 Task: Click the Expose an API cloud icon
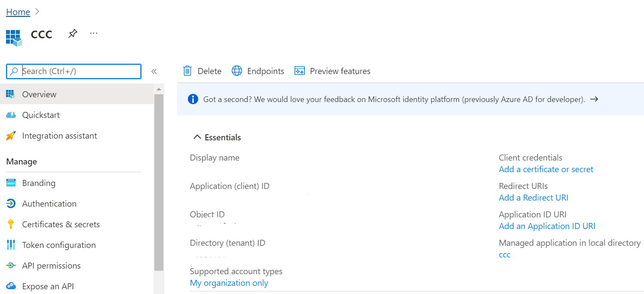pos(11,286)
